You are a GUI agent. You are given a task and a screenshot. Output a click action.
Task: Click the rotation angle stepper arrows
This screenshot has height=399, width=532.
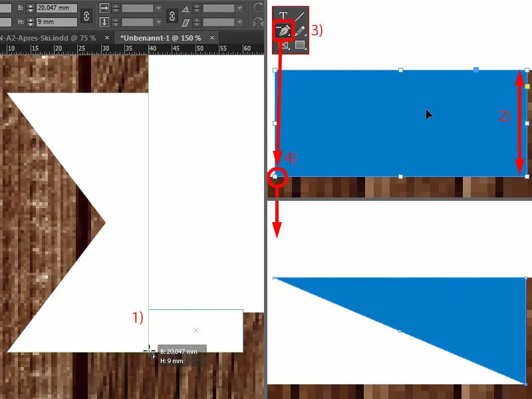197,8
